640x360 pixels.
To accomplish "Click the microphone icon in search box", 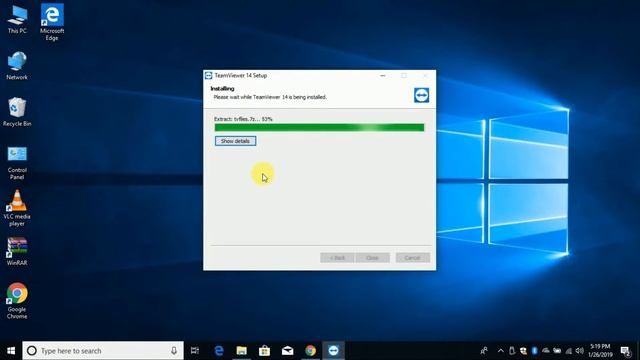I will (174, 351).
